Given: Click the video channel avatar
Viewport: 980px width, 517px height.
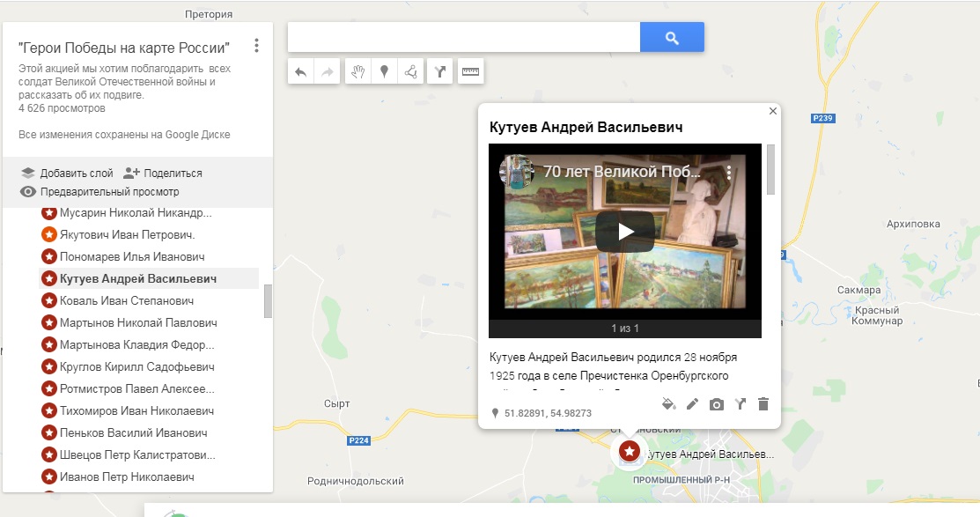Looking at the screenshot, I should (516, 171).
